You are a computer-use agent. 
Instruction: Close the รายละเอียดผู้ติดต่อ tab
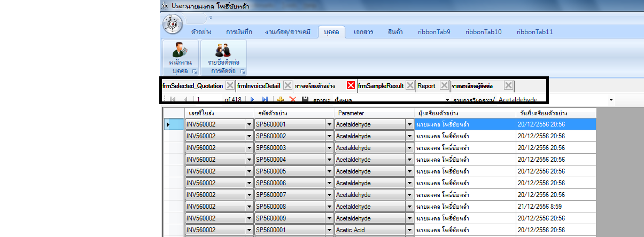[x=509, y=85]
